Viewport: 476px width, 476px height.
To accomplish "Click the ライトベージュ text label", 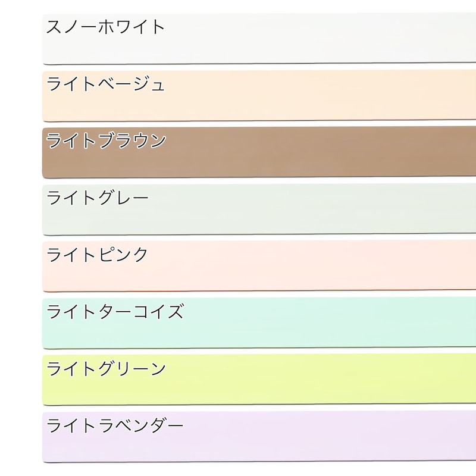I will click(x=105, y=83).
